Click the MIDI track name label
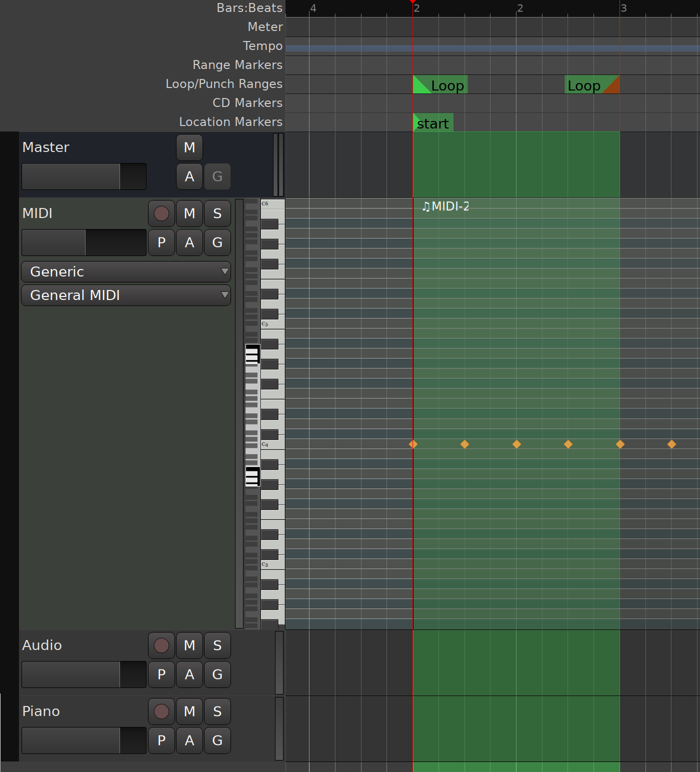 pos(37,213)
